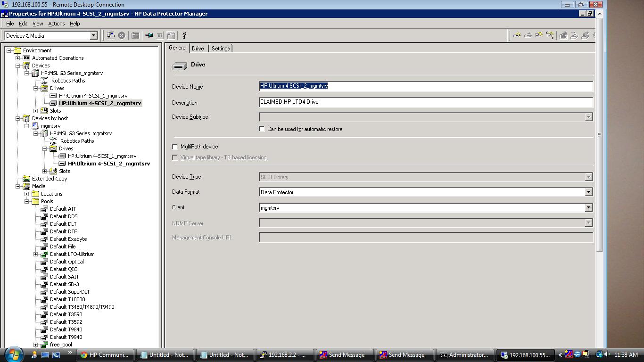Open the Edit menu

click(23, 24)
